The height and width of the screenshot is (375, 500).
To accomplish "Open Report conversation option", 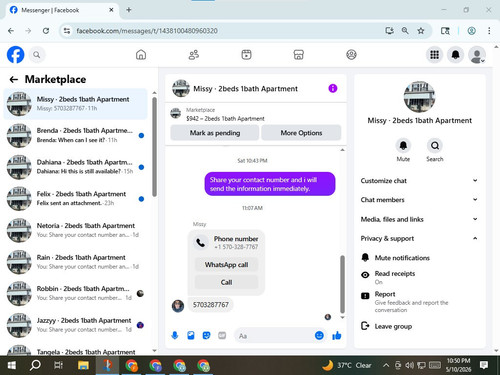I will [x=419, y=302].
